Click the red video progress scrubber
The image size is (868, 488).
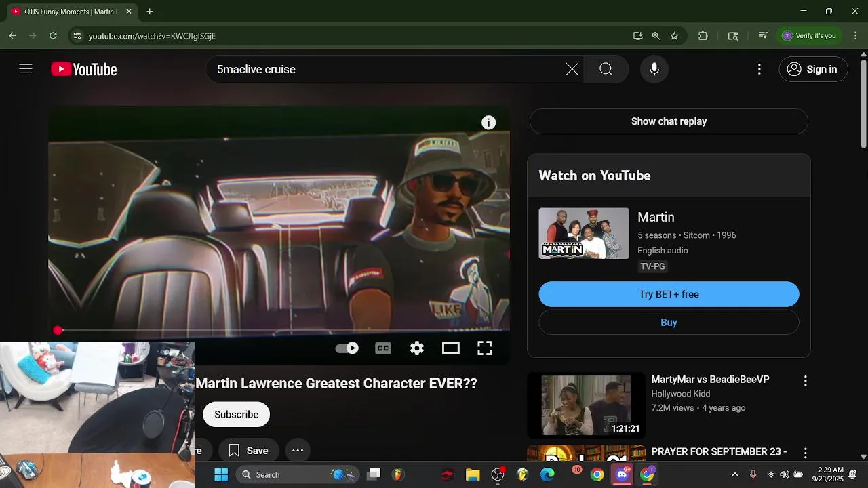pos(58,330)
